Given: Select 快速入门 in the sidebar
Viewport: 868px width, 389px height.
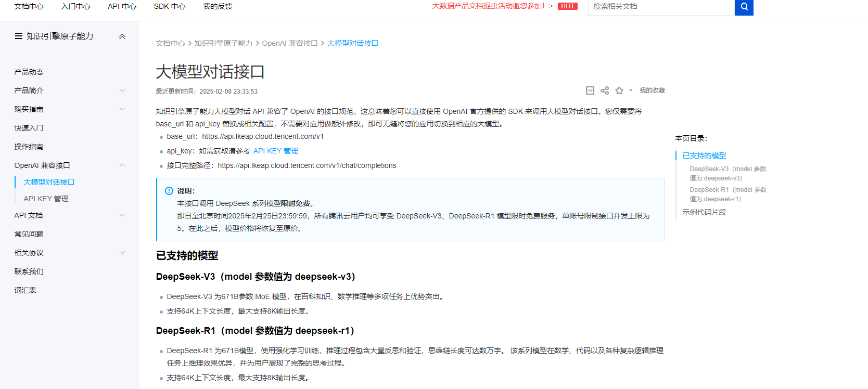Looking at the screenshot, I should point(29,128).
